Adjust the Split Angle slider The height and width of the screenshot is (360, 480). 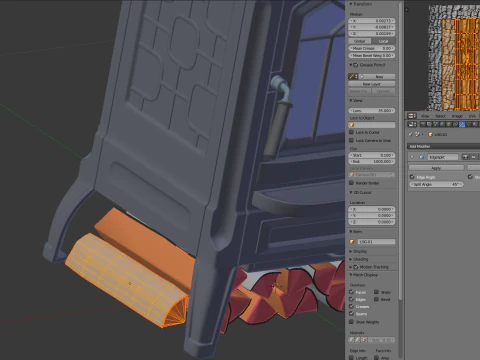click(x=436, y=184)
